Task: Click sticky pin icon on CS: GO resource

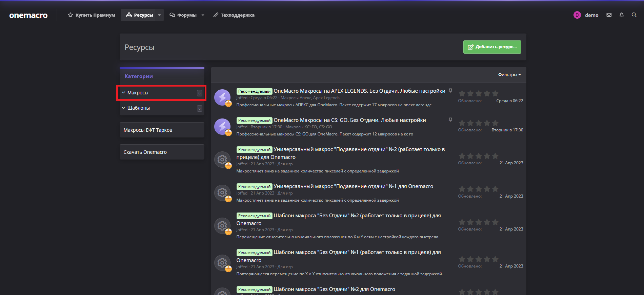Action: [450, 120]
